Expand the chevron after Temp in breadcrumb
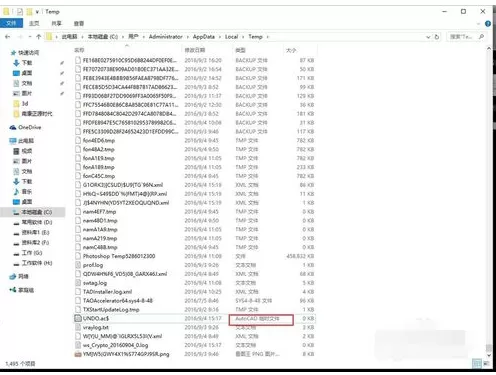The width and height of the screenshot is (496, 375). click(267, 37)
